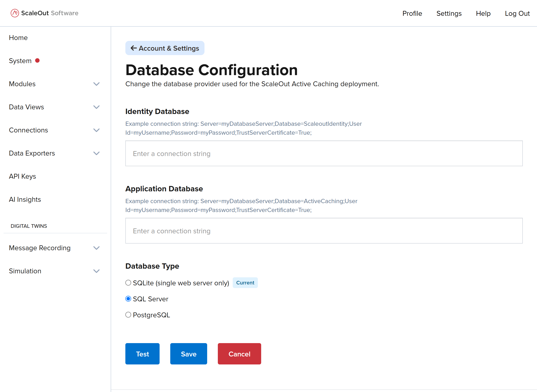Image resolution: width=537 pixels, height=392 pixels.
Task: Click the Test button
Action: coord(142,354)
